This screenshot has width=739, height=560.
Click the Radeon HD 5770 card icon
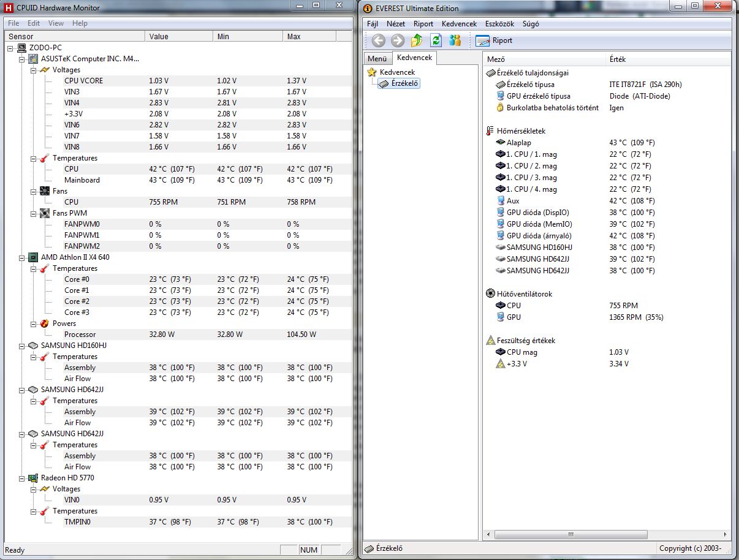tap(33, 478)
